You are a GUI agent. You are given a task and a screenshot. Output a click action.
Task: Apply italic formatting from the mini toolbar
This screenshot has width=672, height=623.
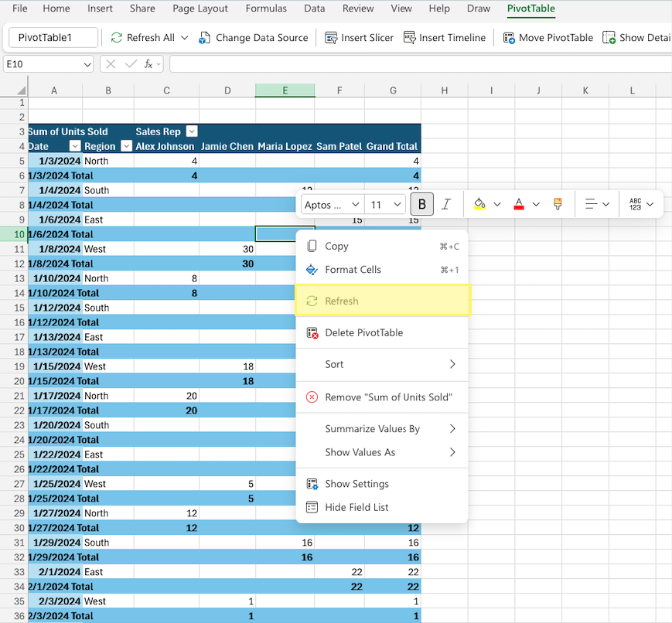pos(446,204)
